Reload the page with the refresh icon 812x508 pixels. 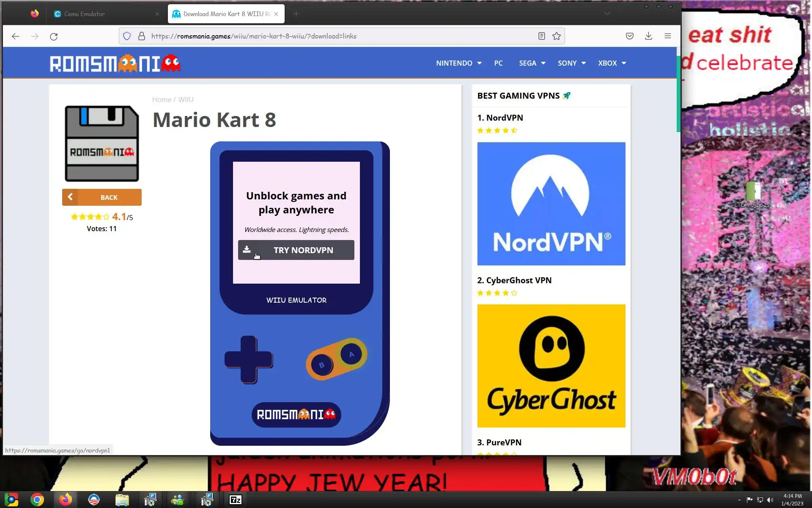click(54, 36)
